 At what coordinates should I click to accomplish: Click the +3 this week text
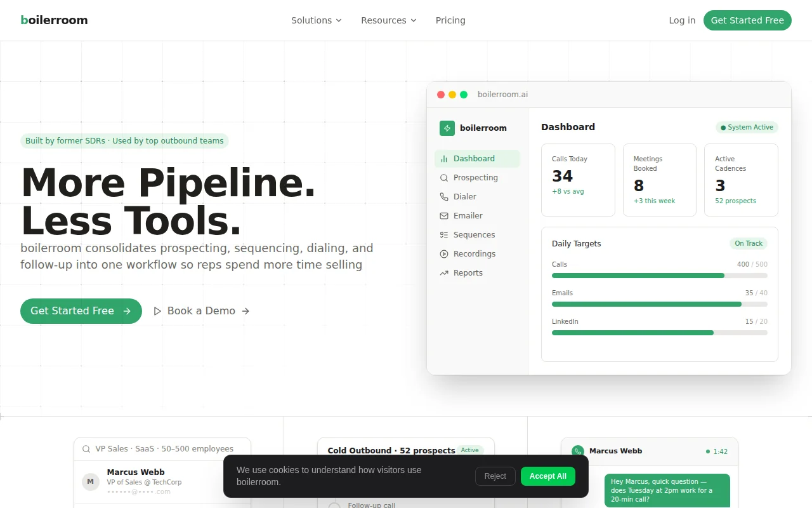pos(655,201)
